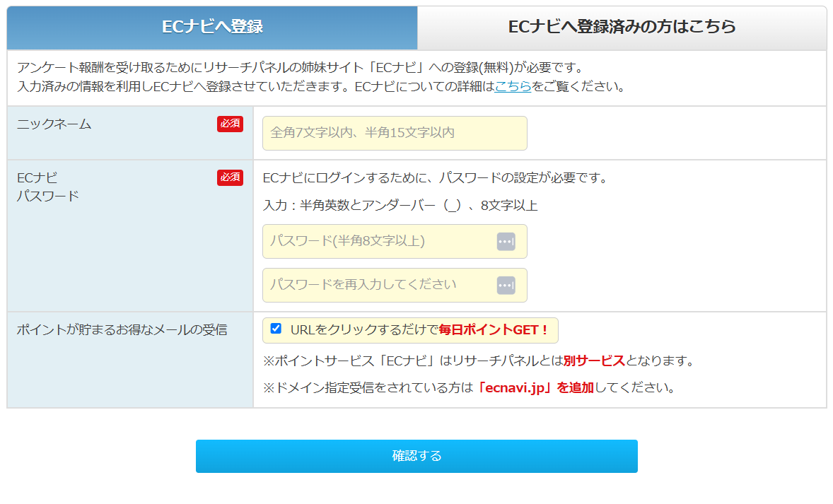Click the password manager icon in the re-entry field
The image size is (833, 504).
coord(506,286)
